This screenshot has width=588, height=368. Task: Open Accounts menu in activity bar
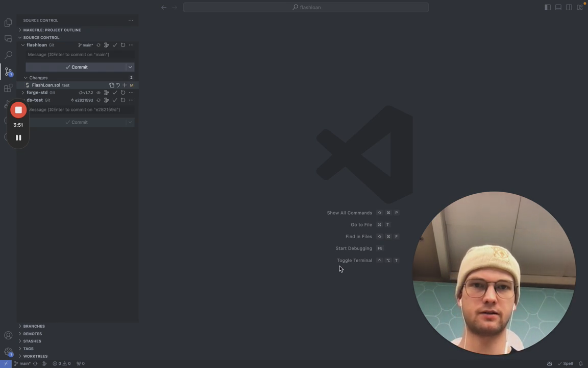(x=8, y=335)
